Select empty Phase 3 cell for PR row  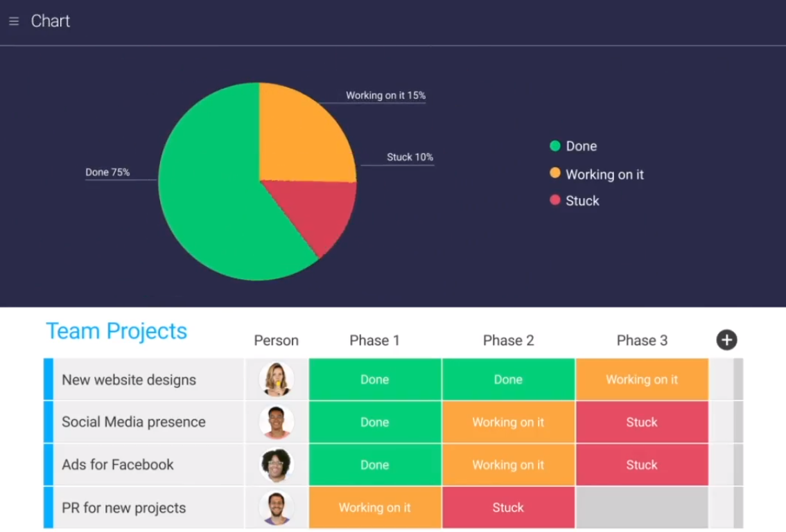coord(642,508)
